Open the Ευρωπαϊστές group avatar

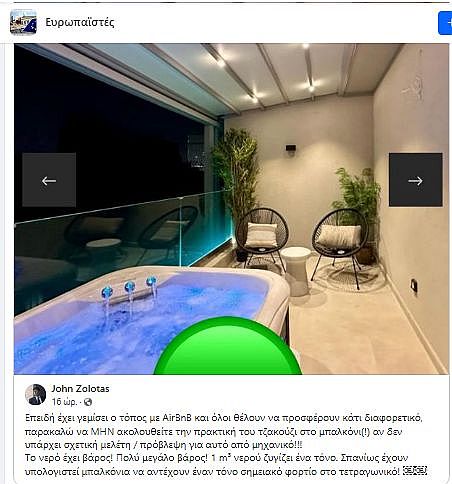(23, 22)
